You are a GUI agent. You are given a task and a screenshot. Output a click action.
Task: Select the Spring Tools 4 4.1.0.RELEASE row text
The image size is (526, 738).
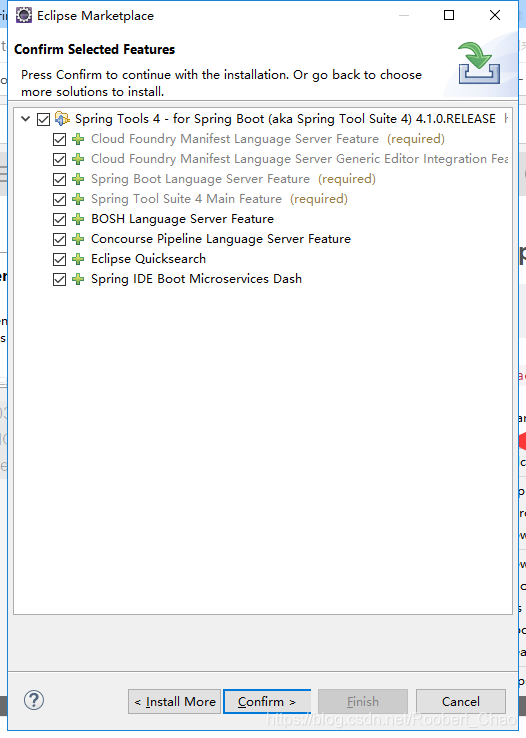285,119
